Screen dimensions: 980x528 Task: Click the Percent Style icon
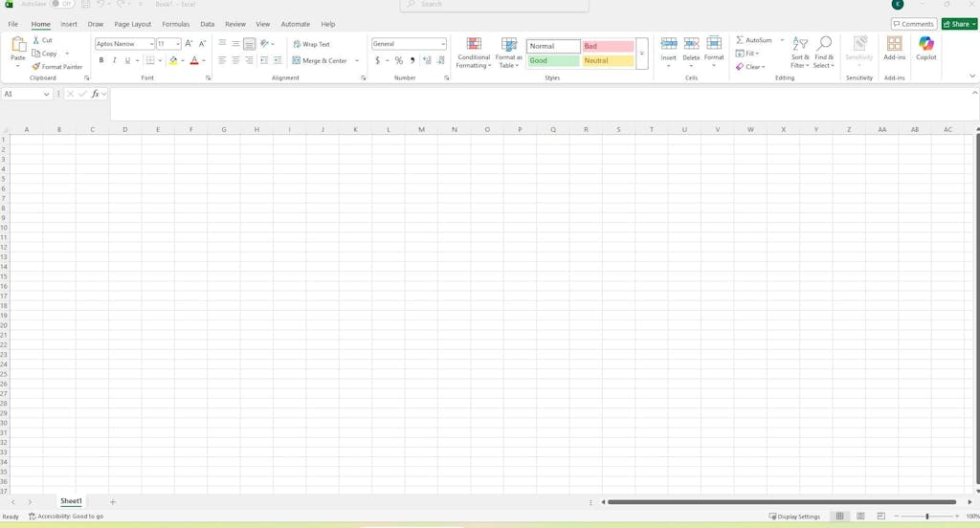pyautogui.click(x=399, y=60)
